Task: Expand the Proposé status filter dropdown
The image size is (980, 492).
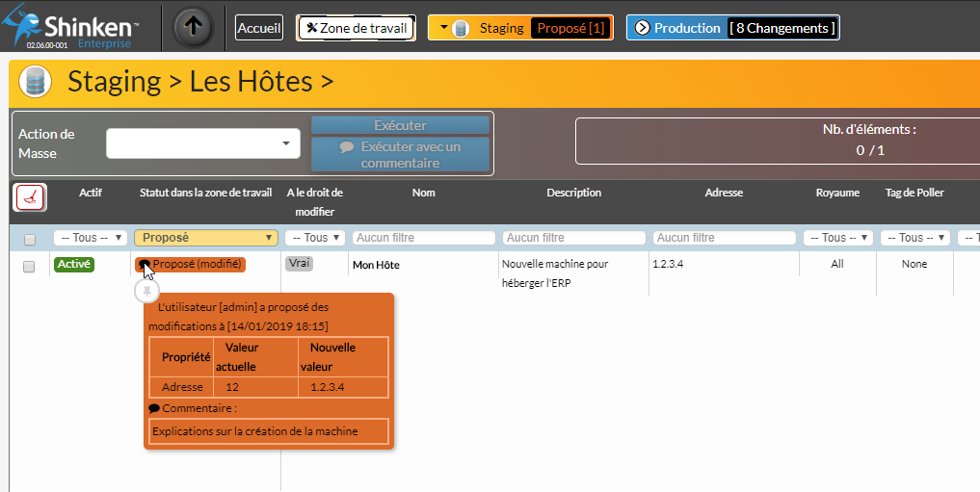Action: (206, 238)
